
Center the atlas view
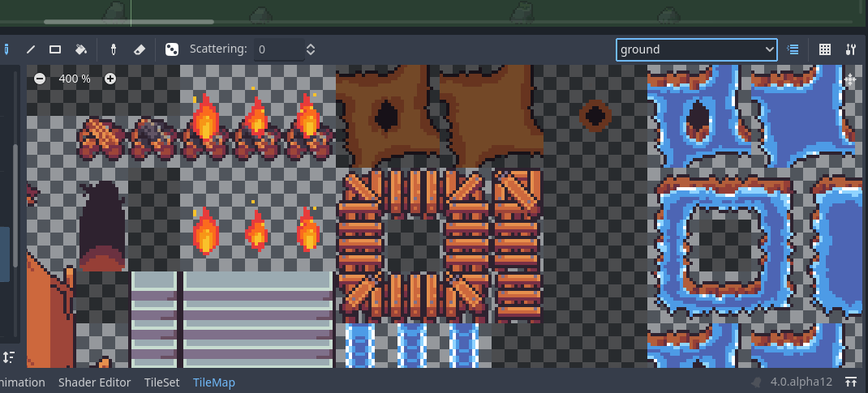tap(849, 80)
